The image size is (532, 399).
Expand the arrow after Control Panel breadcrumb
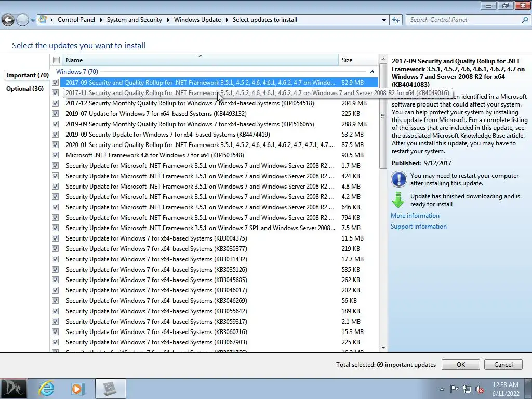(x=101, y=20)
